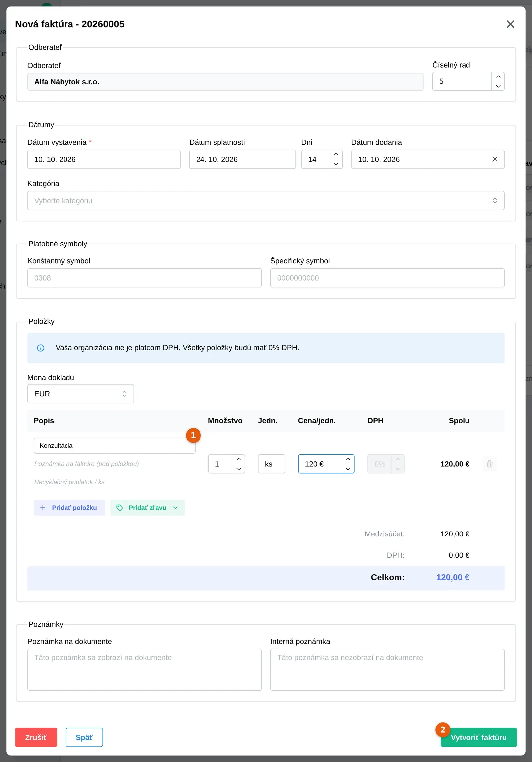Create invoice with Vytvoriť faktúru
This screenshot has height=762, width=532.
(x=478, y=737)
